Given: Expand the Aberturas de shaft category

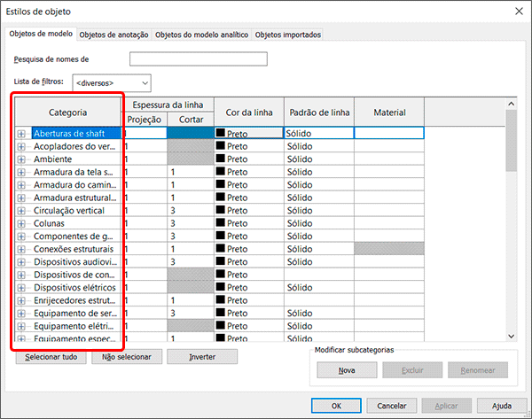Looking at the screenshot, I should pos(21,134).
